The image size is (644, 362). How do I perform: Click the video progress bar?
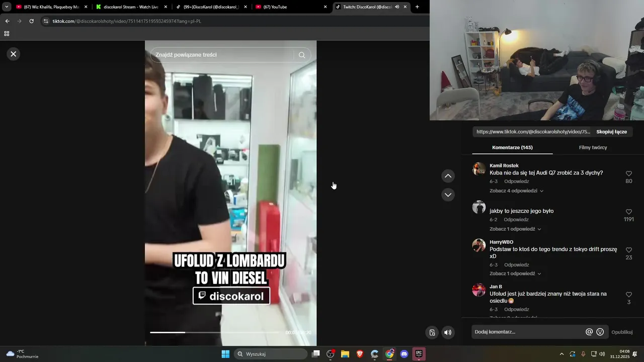pyautogui.click(x=215, y=332)
